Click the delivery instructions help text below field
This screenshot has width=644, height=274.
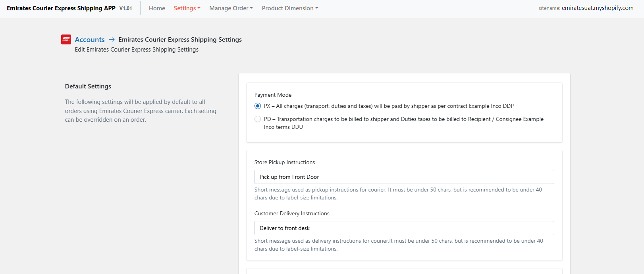(x=399, y=245)
